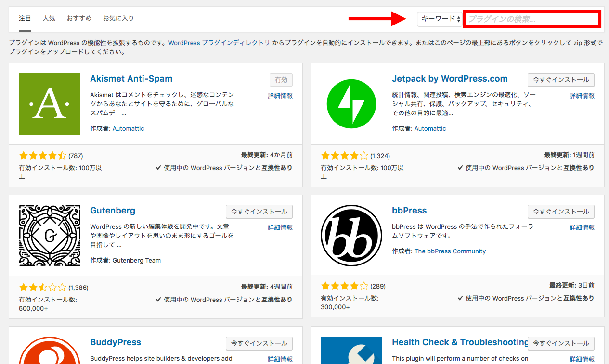Focus the プラグインの検索 search field
The image size is (609, 364).
click(x=531, y=19)
